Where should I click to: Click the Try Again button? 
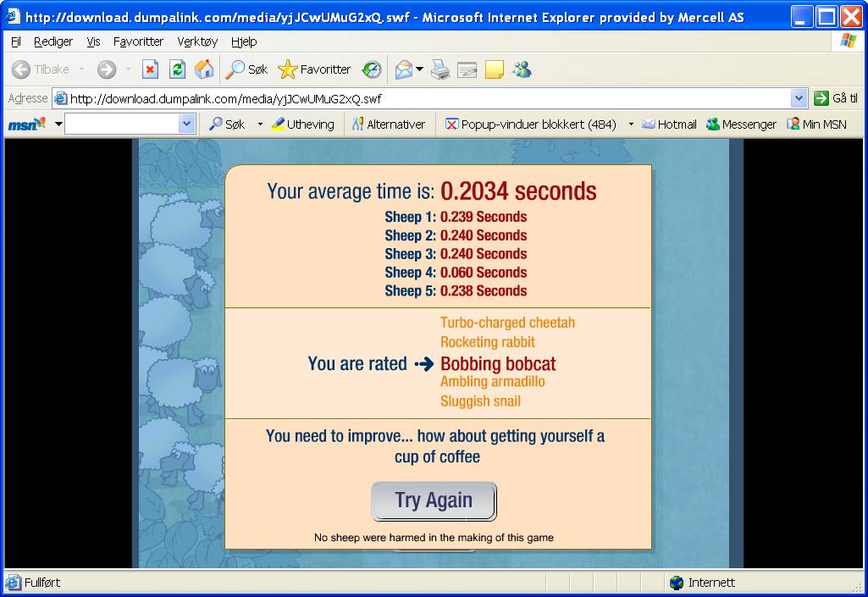[434, 500]
